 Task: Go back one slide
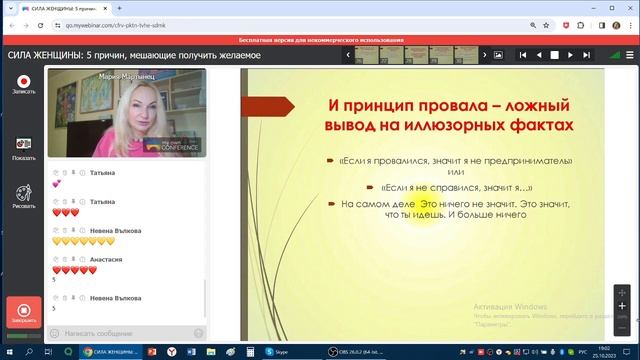click(x=539, y=55)
